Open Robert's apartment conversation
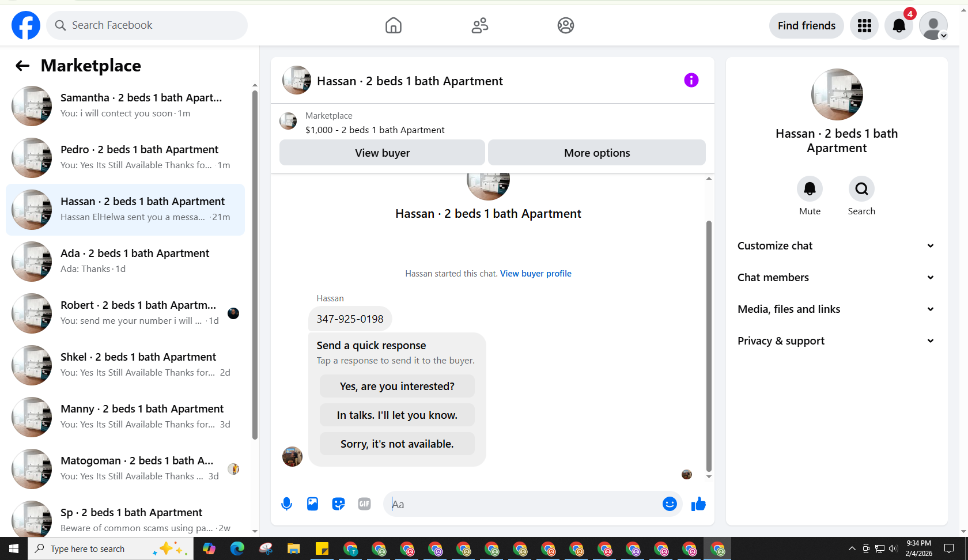Image resolution: width=968 pixels, height=560 pixels. tap(126, 313)
